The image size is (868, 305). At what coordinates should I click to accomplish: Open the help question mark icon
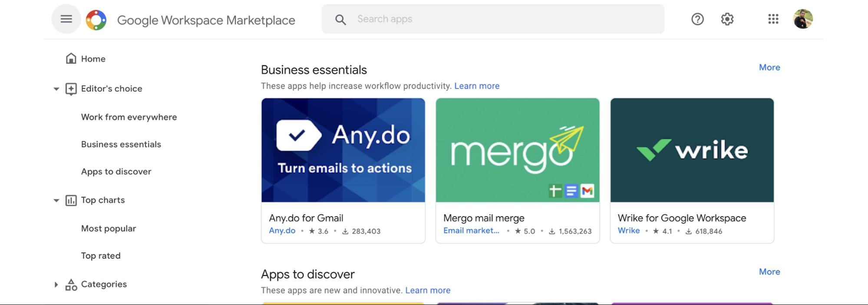point(697,19)
